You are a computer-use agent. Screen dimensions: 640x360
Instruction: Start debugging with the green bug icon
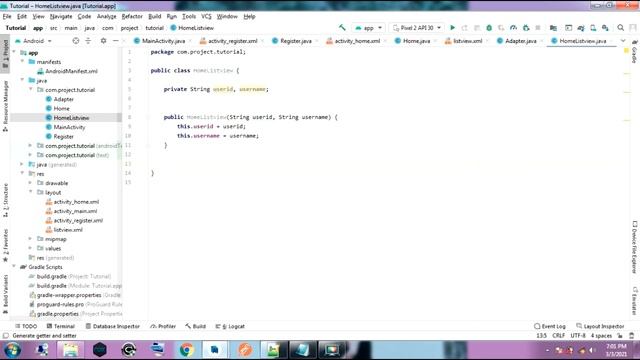[x=489, y=28]
